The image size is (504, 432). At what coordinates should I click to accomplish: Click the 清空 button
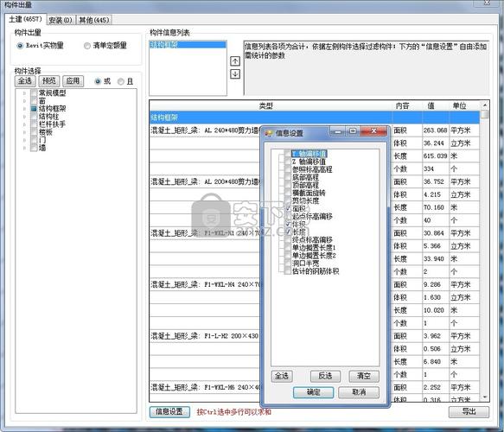point(364,376)
